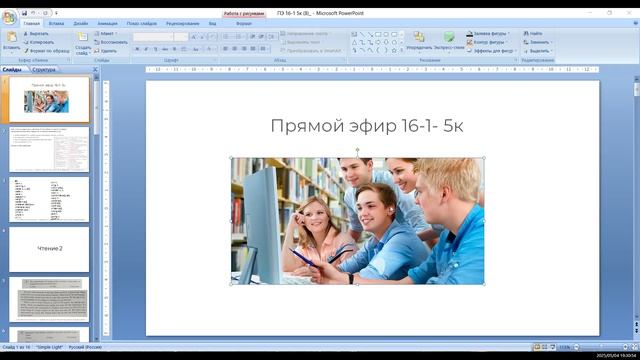Open the Анимация ribbon tab
The image size is (640, 360).
(107, 24)
